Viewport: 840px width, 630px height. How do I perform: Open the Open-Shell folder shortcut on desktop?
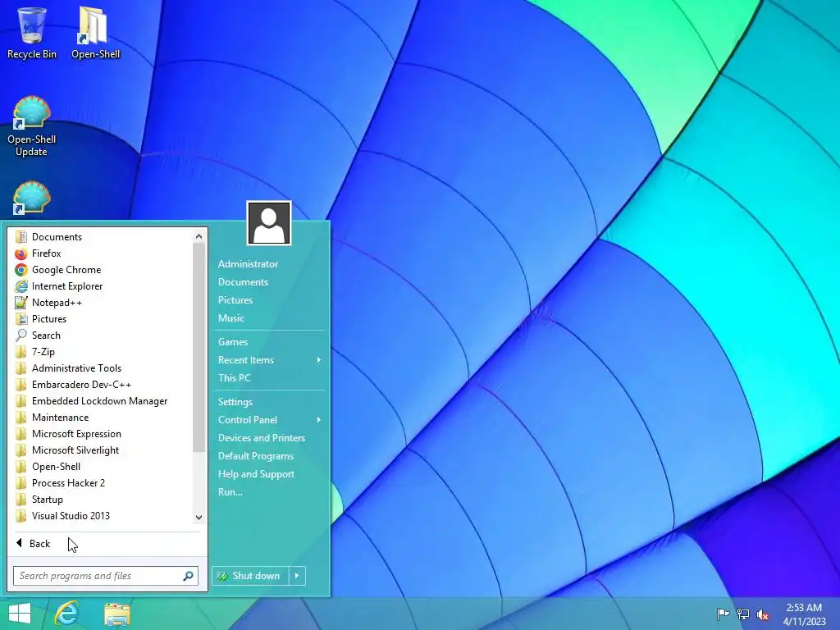[95, 32]
